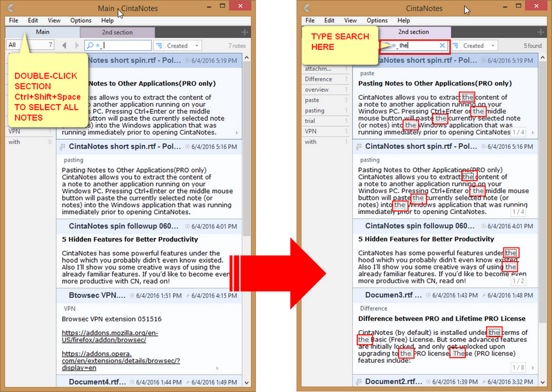Open File menu in search results window
The width and height of the screenshot is (552, 392).
(310, 20)
